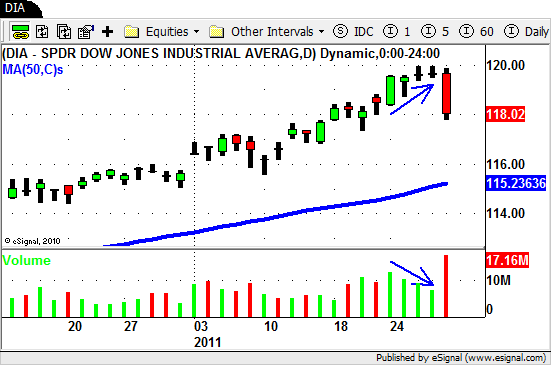Viewport: 551px width, 365px height.
Task: Click the 'Volume' study label
Action: click(26, 260)
